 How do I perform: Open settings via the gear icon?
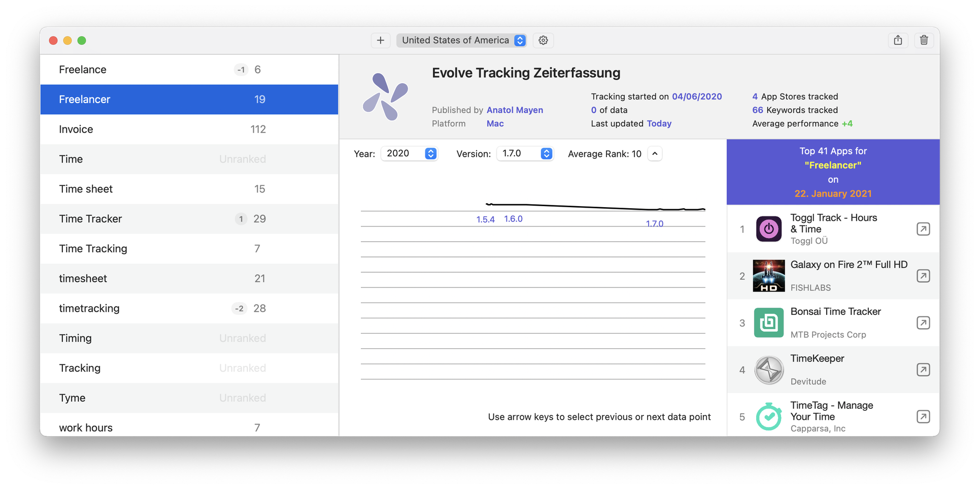pos(543,40)
